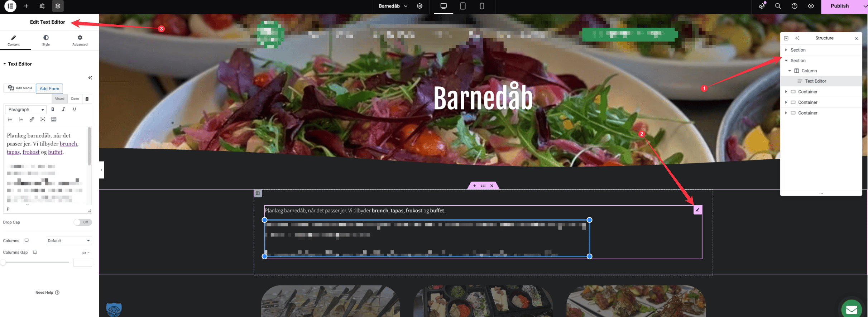Select Text Editor in Structure
The height and width of the screenshot is (317, 868).
pyautogui.click(x=821, y=81)
